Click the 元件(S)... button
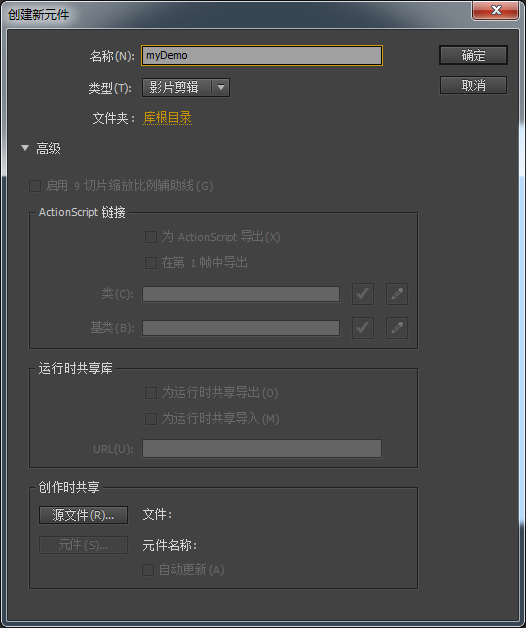Image resolution: width=526 pixels, height=628 pixels. click(x=83, y=545)
